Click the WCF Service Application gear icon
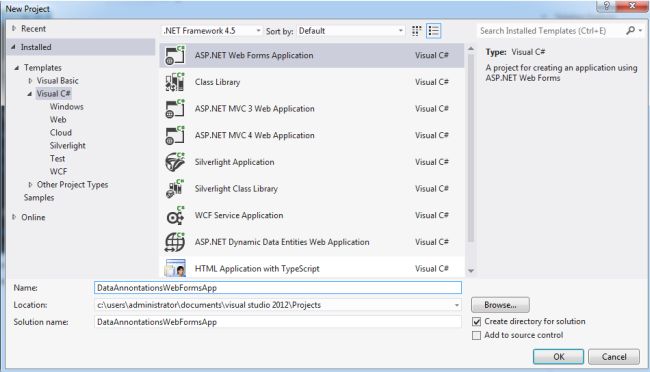650x372 pixels. tap(175, 216)
